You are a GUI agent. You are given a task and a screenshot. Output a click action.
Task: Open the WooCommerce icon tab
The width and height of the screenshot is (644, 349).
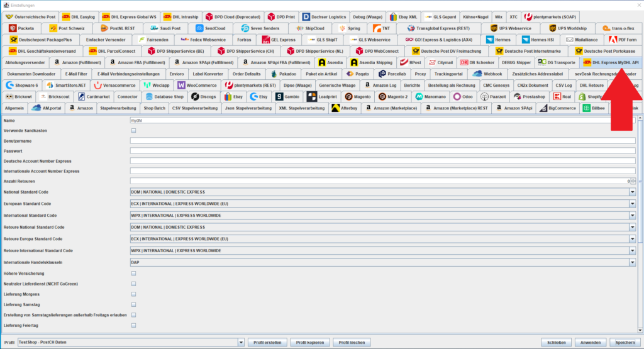point(181,86)
